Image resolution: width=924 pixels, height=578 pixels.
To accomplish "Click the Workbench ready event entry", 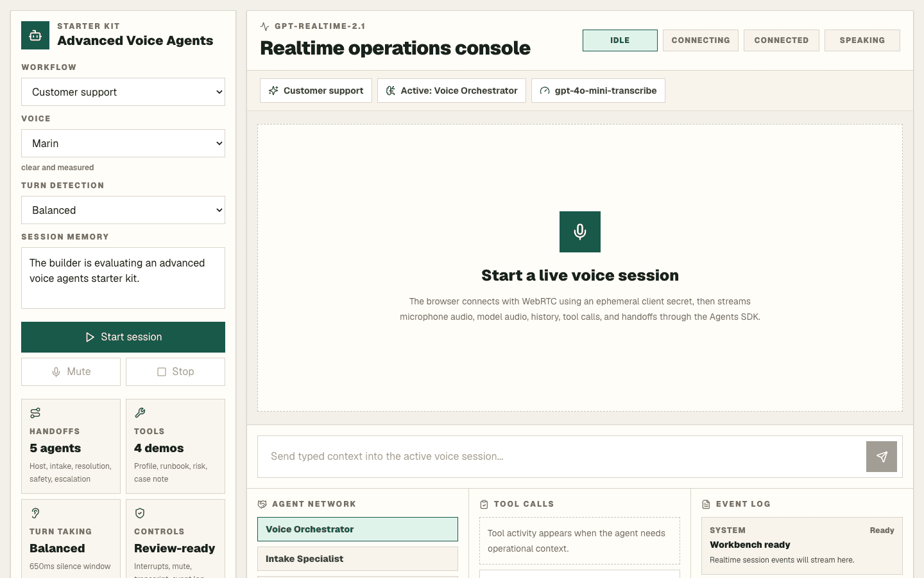I will [x=802, y=546].
